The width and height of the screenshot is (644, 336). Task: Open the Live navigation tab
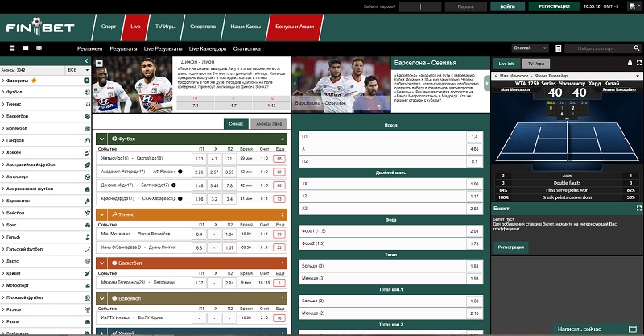135,27
